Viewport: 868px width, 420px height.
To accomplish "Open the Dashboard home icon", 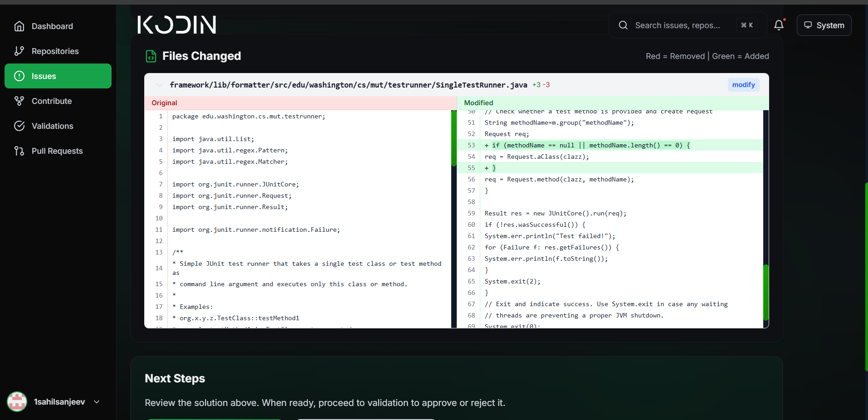I will [x=19, y=26].
